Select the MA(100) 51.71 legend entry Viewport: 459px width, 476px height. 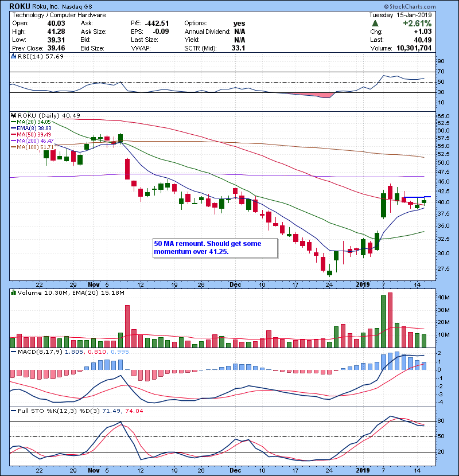click(32, 147)
